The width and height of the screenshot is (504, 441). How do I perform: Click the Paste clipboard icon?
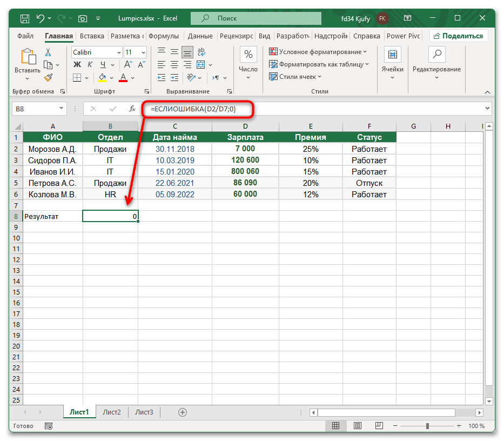pyautogui.click(x=28, y=56)
